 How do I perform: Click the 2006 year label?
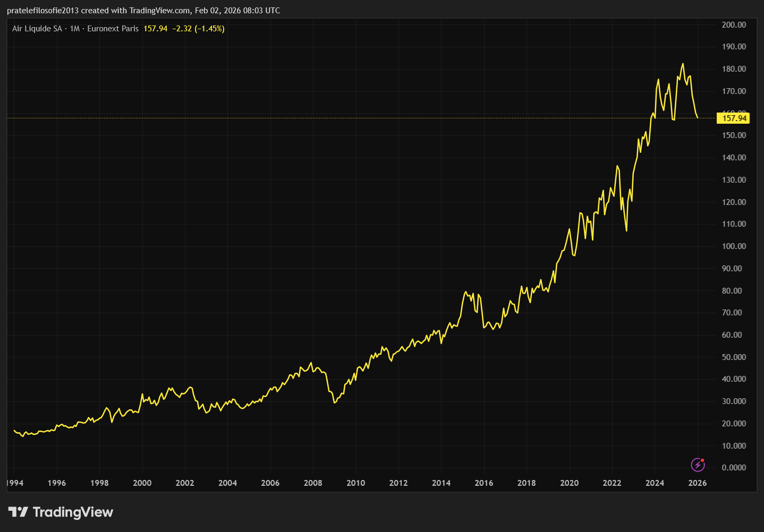pos(270,483)
